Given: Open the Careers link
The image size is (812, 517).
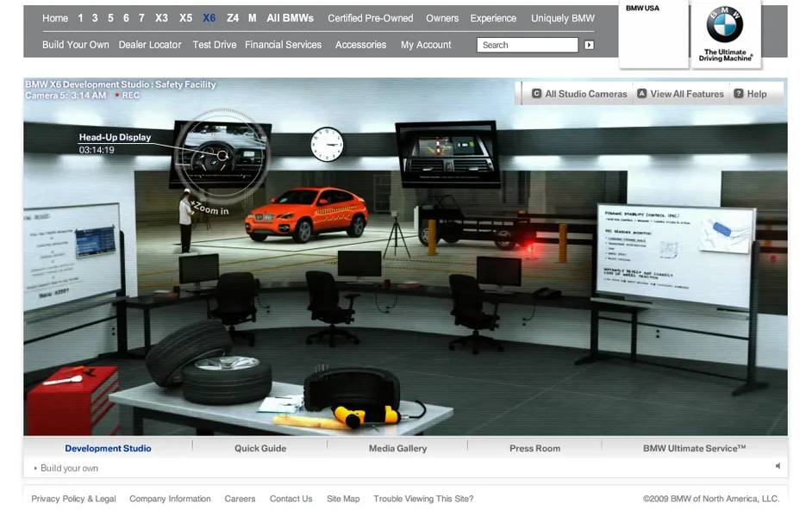Looking at the screenshot, I should (x=240, y=499).
